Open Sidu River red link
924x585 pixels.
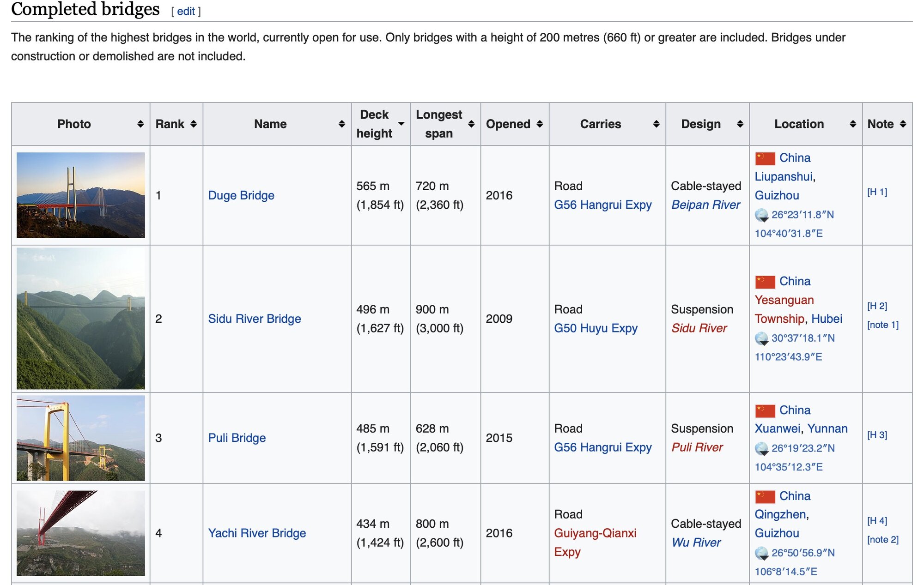point(699,328)
